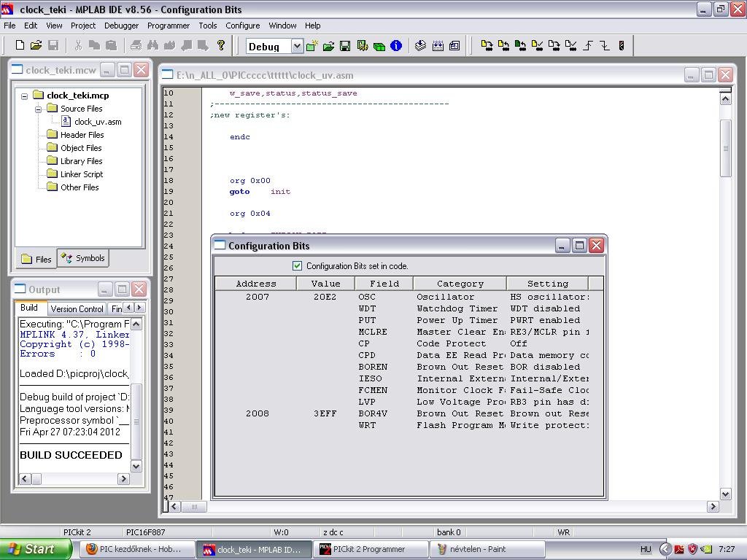Collapse the clock_teki.mcp project node
Screen dimensions: 747x560
(25, 96)
